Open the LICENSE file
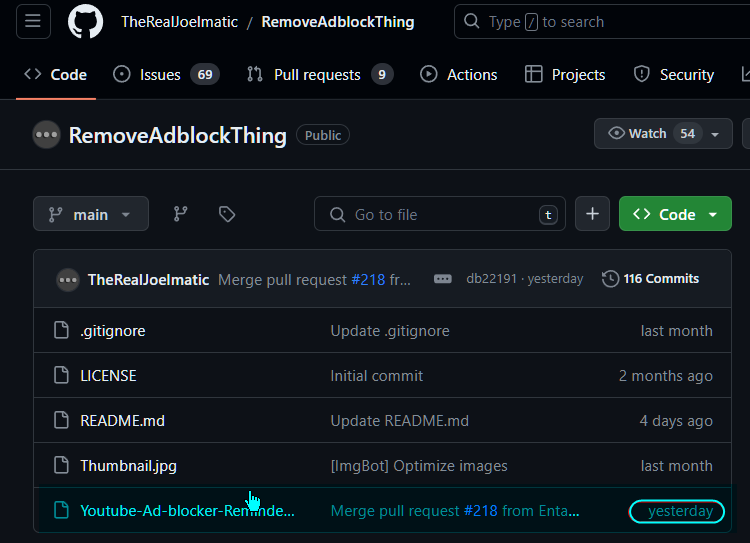 coord(109,376)
